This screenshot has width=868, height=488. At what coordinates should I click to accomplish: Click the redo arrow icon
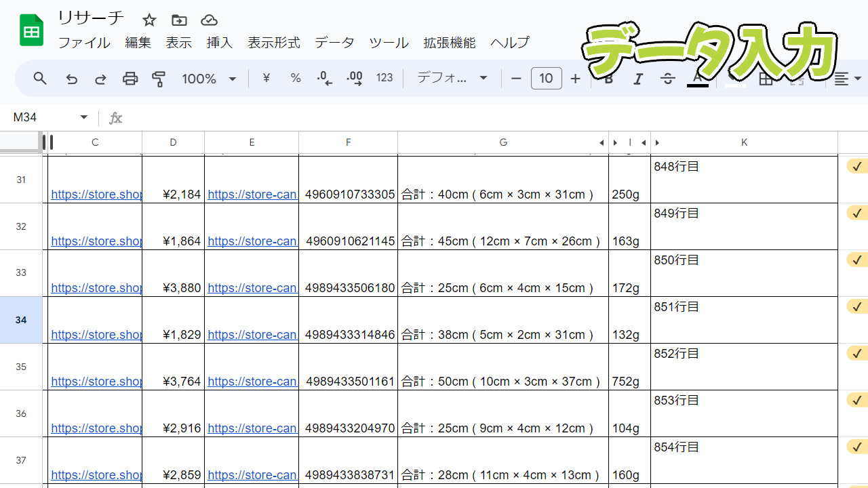pyautogui.click(x=100, y=79)
